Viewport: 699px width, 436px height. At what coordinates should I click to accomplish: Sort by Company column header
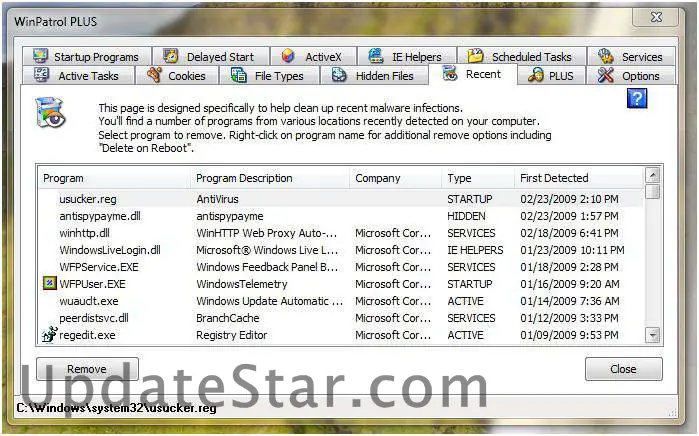pos(396,178)
